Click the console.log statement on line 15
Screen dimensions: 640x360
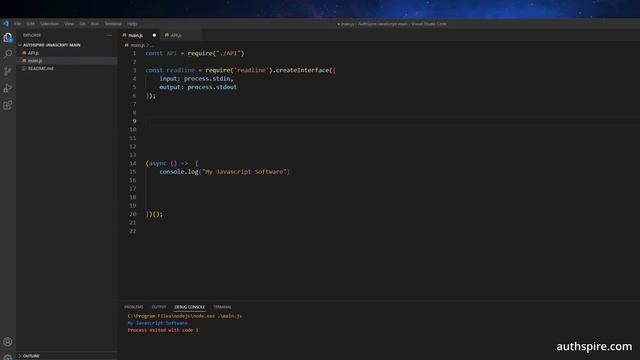[x=224, y=172]
